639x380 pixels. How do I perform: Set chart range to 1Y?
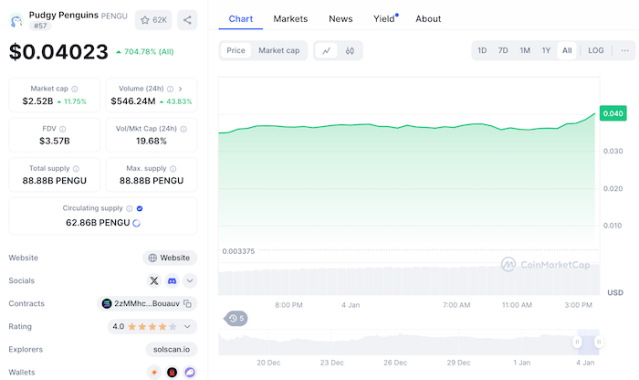[x=546, y=51]
